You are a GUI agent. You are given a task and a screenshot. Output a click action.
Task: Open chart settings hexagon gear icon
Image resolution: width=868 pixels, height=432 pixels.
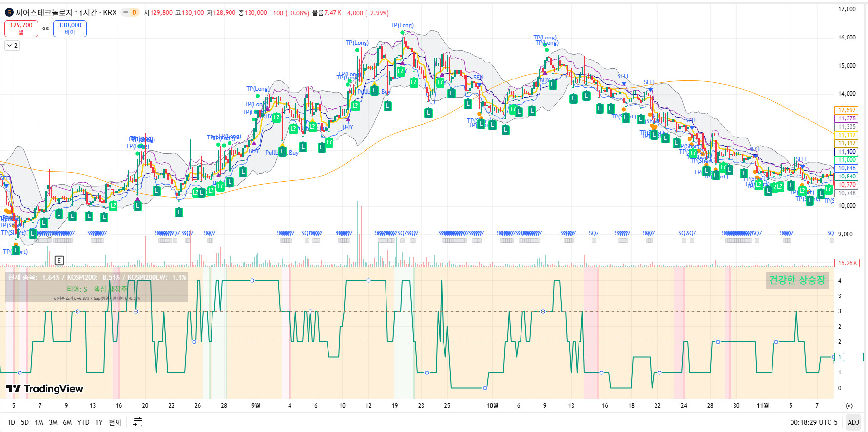(x=849, y=406)
